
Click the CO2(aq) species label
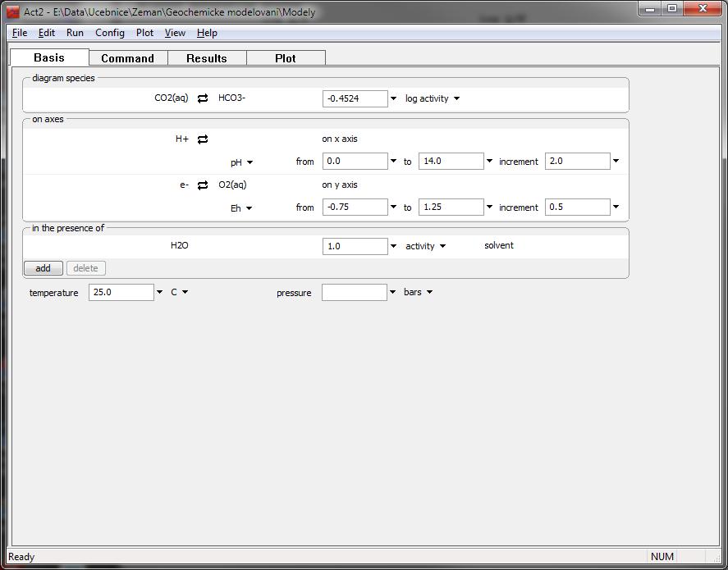tap(172, 98)
